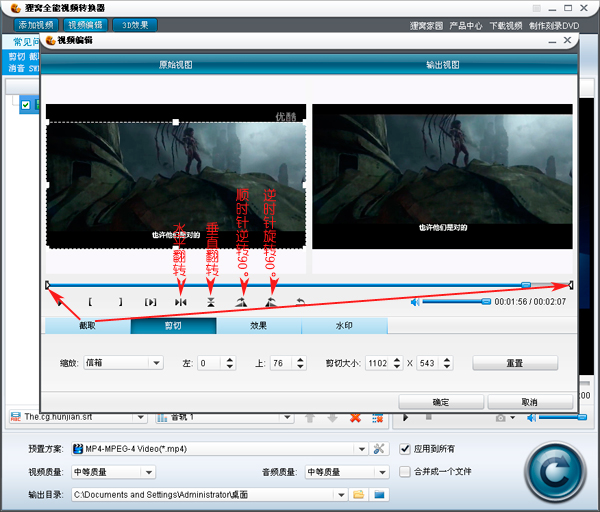Screen dimensions: 600x512
Task: Click the set end point bracket icon
Action: pyautogui.click(x=120, y=302)
